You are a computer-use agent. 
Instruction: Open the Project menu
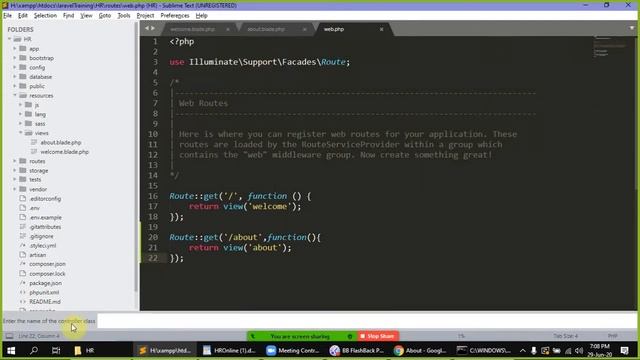[x=145, y=16]
